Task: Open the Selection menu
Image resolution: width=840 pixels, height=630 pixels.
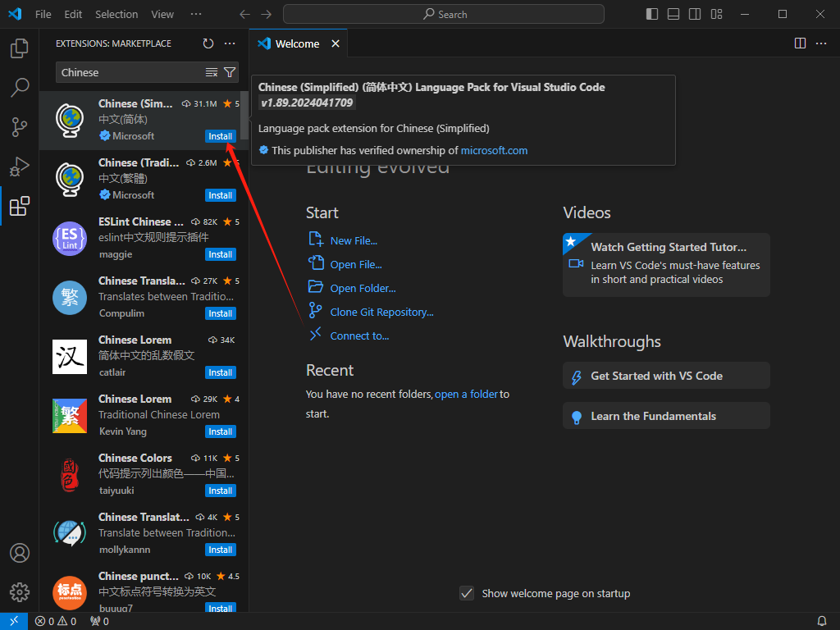Action: (116, 15)
